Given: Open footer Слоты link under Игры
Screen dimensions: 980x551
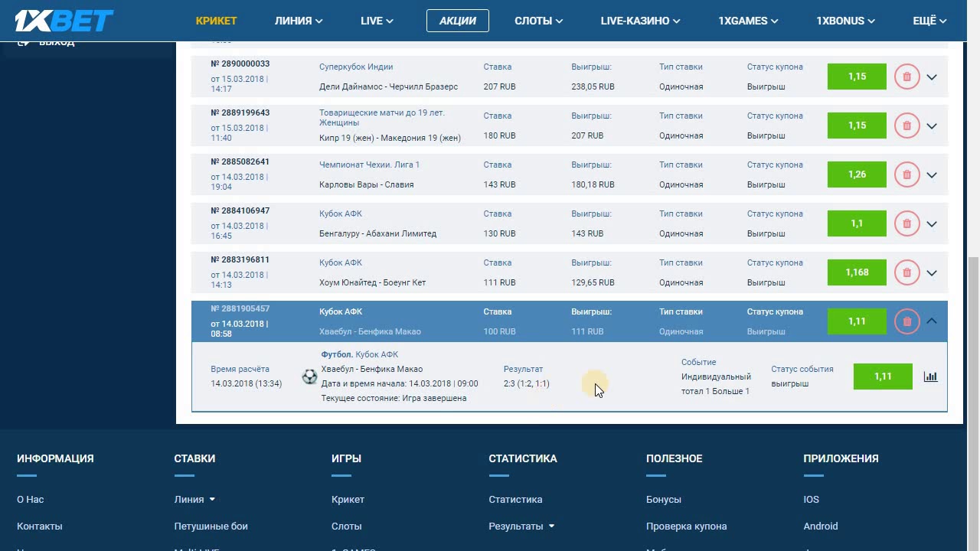Looking at the screenshot, I should click(x=347, y=527).
